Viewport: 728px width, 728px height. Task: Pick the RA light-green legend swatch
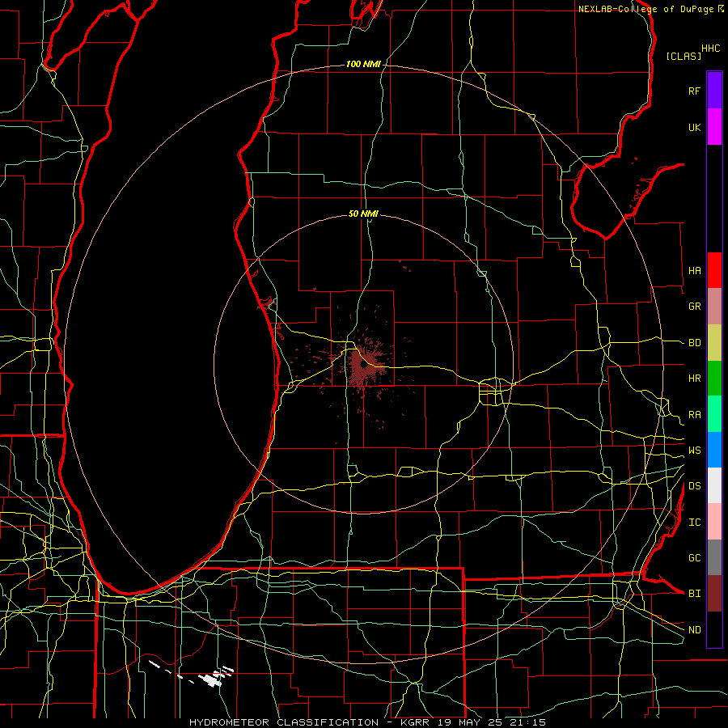point(714,414)
